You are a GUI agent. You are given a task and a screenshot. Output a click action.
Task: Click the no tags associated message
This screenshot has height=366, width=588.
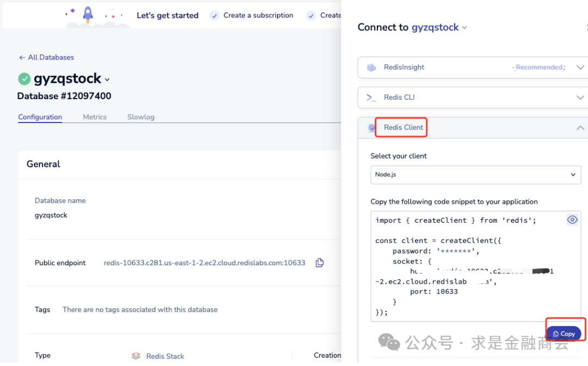tap(140, 310)
